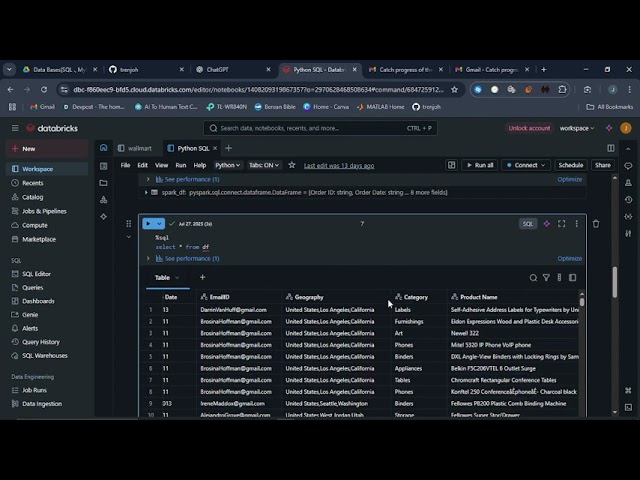This screenshot has height=480, width=640.
Task: Expand the spark_df DataFrame schema
Action: (146, 192)
